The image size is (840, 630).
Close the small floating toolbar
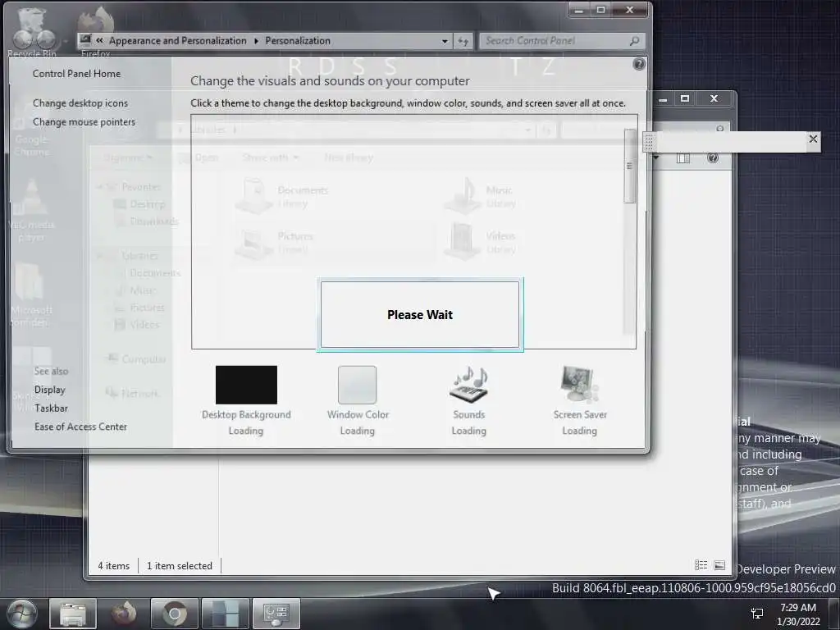point(813,139)
